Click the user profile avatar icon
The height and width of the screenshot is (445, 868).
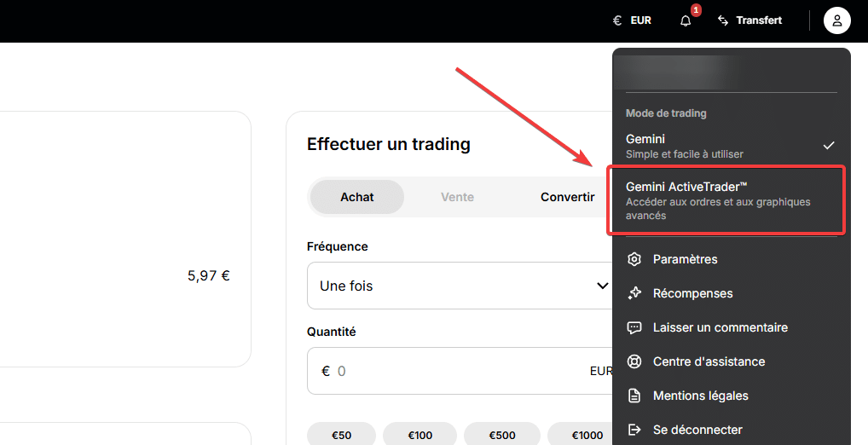point(837,20)
